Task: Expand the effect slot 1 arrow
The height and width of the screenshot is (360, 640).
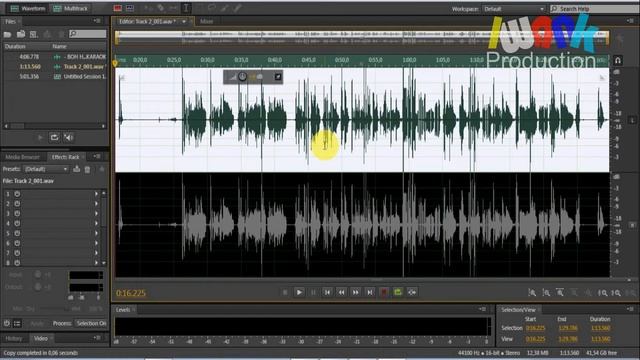Action: 97,194
